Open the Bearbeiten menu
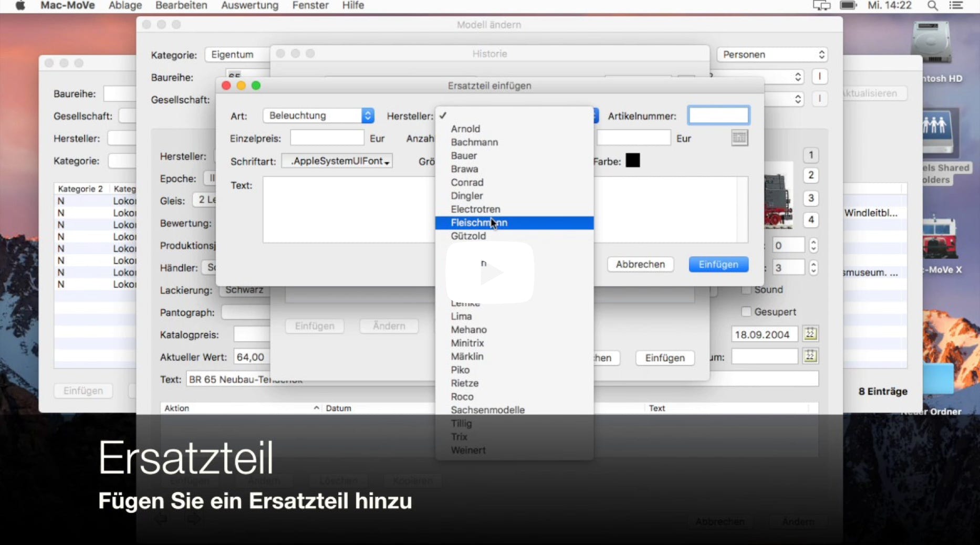Screen dimensions: 980x545 pyautogui.click(x=181, y=6)
